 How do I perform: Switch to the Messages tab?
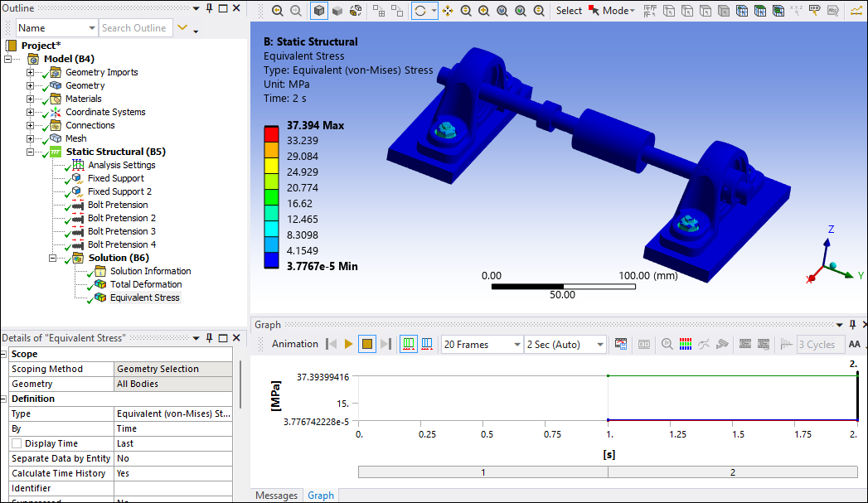coord(276,496)
